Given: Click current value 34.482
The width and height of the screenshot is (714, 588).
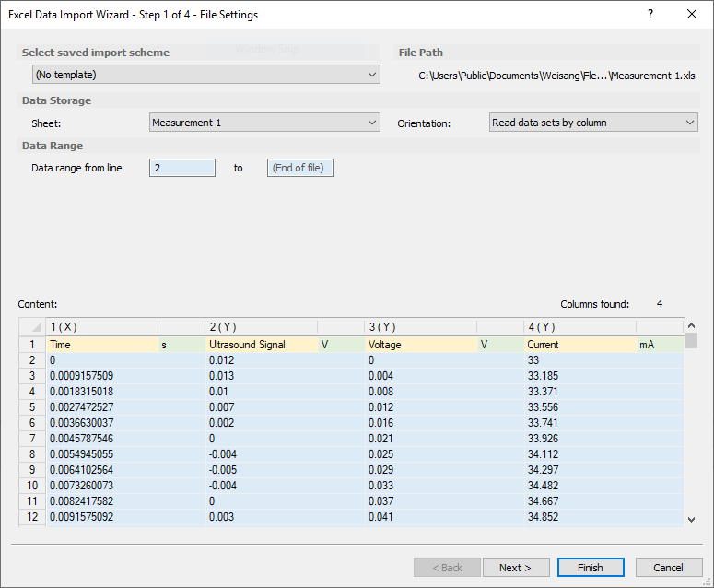Looking at the screenshot, I should click(x=603, y=486).
